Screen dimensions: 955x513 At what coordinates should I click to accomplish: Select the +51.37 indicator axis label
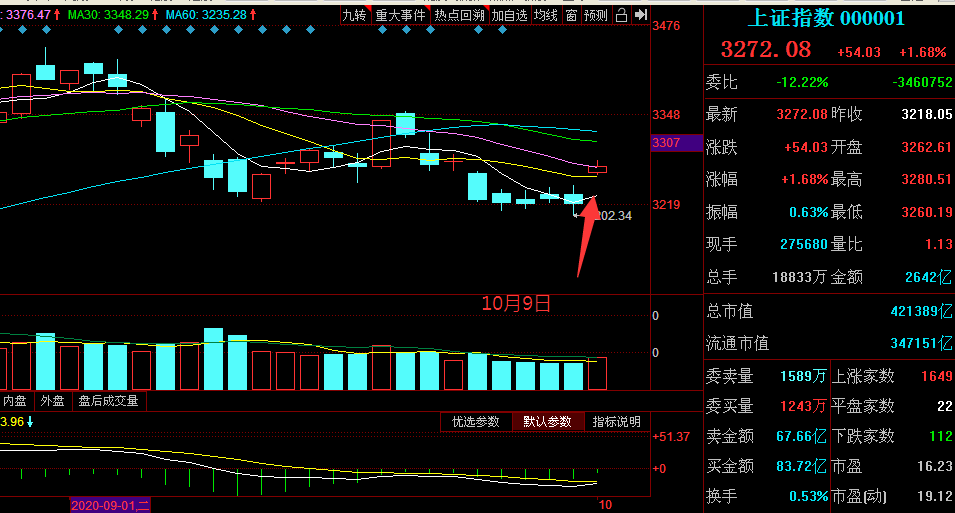(x=671, y=437)
